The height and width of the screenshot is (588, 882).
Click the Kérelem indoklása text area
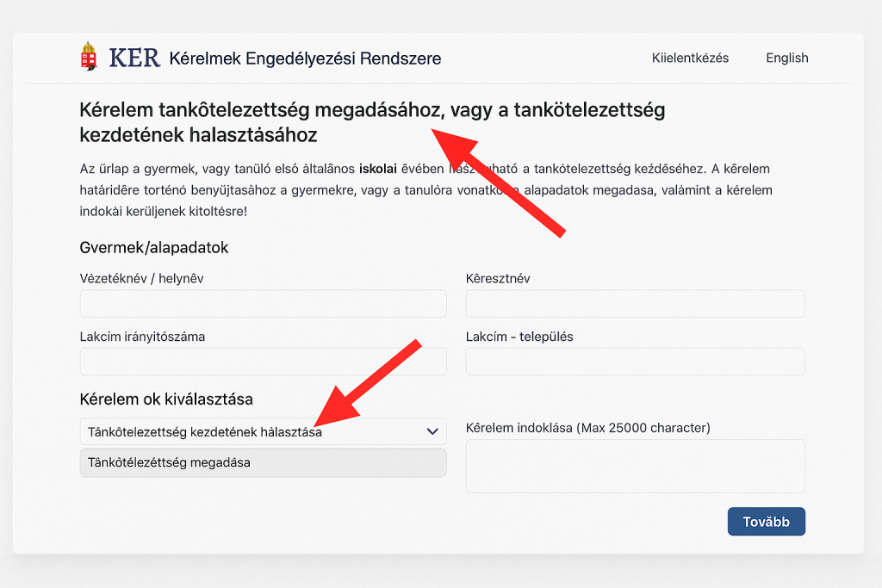pos(635,466)
